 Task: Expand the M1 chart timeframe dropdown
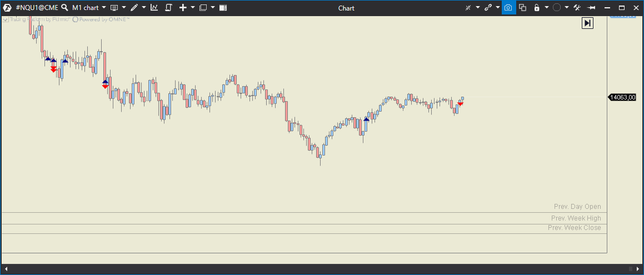click(x=104, y=8)
